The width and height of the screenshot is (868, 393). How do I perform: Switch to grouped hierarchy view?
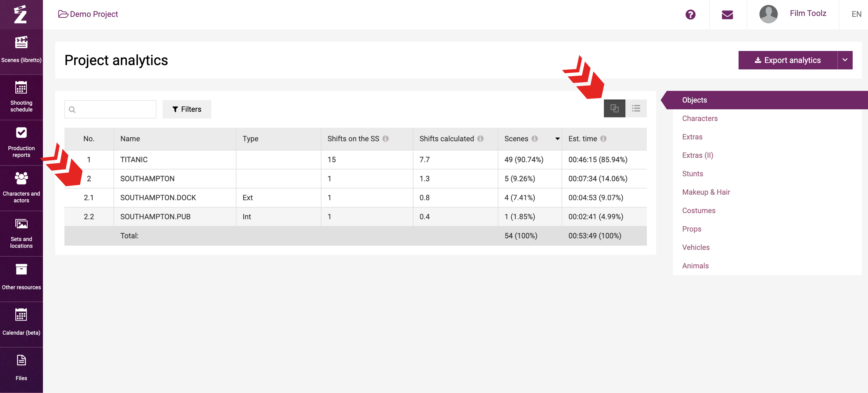pos(614,108)
